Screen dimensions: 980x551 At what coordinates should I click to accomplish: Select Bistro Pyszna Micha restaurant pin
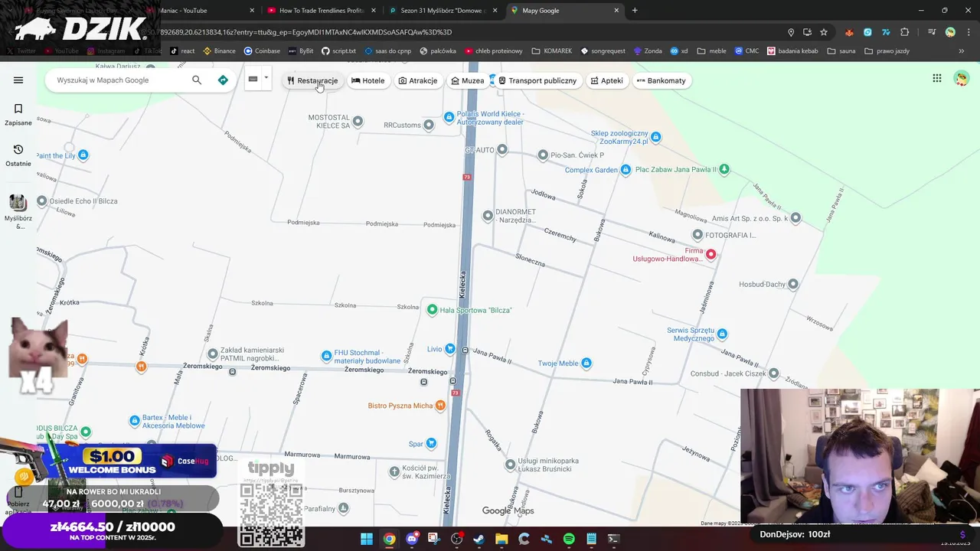(440, 406)
